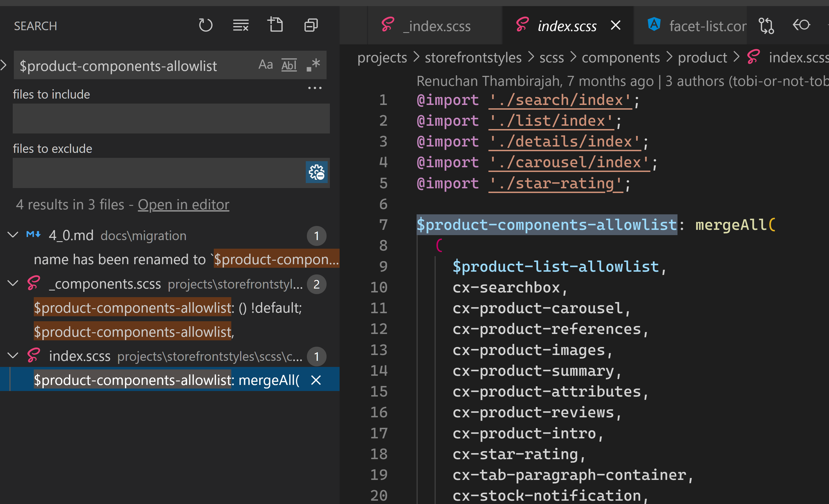Go to the previous change

coord(801,25)
